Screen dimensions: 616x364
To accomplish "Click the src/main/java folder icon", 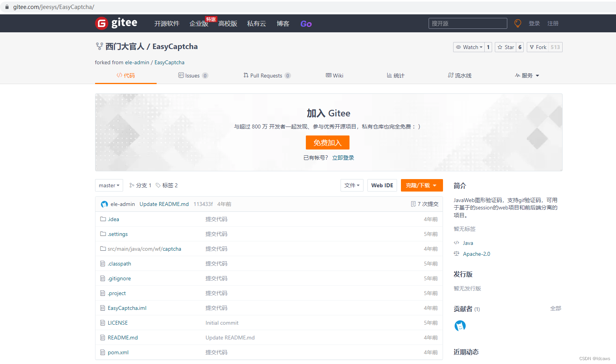I will pos(103,249).
